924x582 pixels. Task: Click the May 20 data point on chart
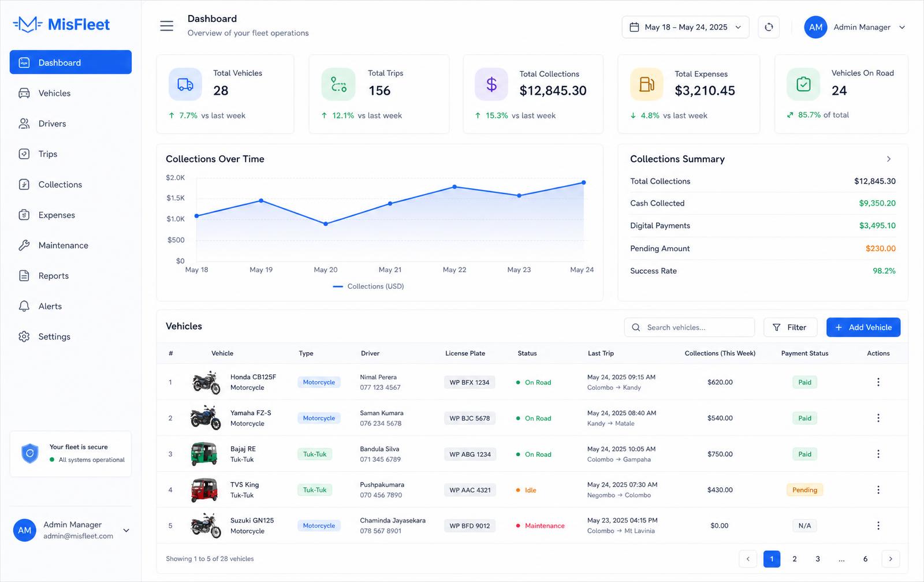pyautogui.click(x=326, y=224)
